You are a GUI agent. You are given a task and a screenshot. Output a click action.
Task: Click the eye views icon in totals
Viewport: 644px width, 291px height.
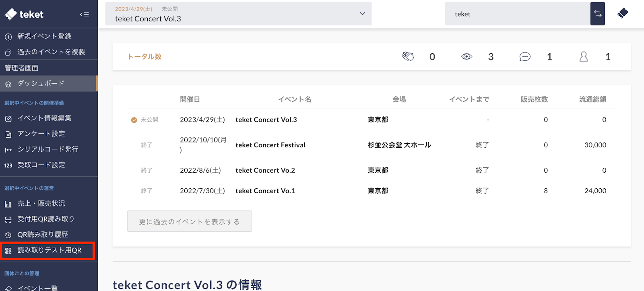(466, 57)
